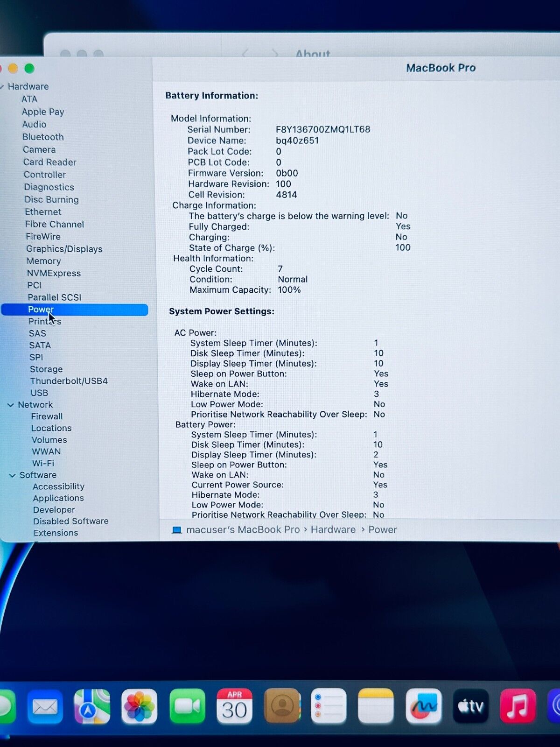Click yellow minimize button of System Information

coord(13,69)
